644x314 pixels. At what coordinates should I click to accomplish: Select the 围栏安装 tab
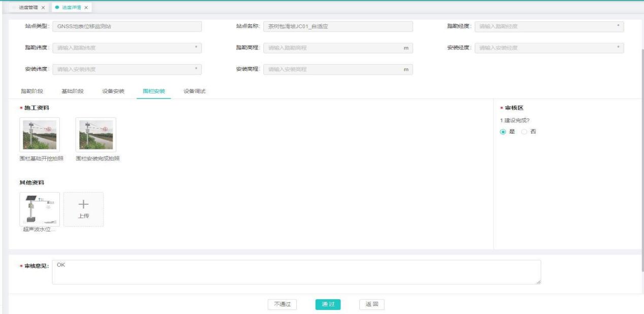tap(154, 91)
